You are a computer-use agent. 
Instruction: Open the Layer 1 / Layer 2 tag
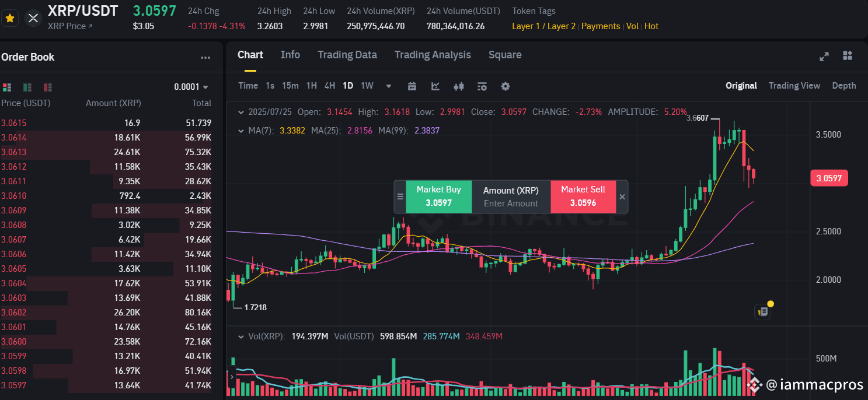pyautogui.click(x=544, y=26)
